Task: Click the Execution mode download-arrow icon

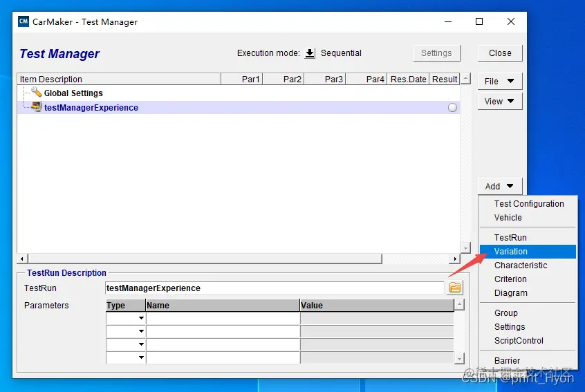Action: [x=310, y=53]
